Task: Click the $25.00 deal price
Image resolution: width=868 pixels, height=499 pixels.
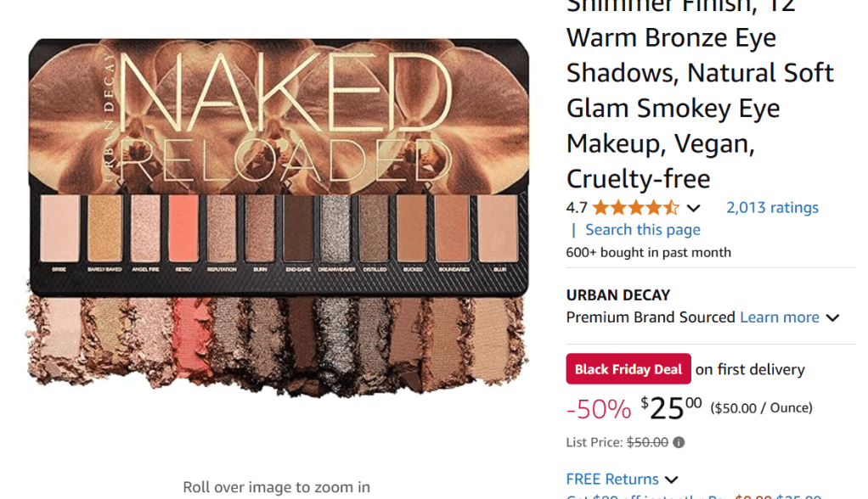Action: 671,408
